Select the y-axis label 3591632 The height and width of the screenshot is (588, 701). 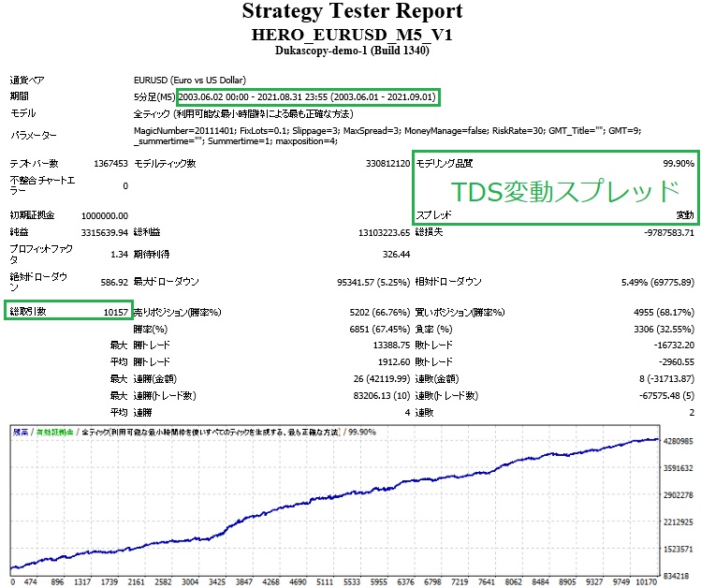[678, 468]
